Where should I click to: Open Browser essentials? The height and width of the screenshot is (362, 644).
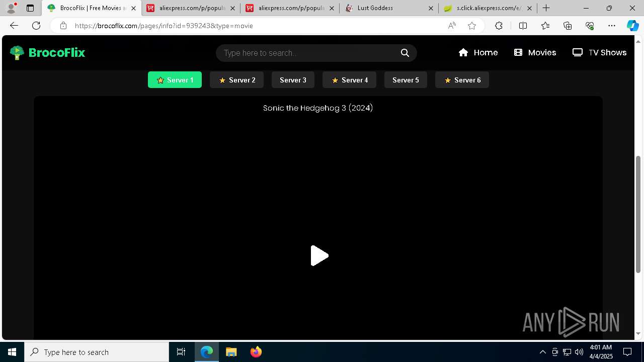590,26
